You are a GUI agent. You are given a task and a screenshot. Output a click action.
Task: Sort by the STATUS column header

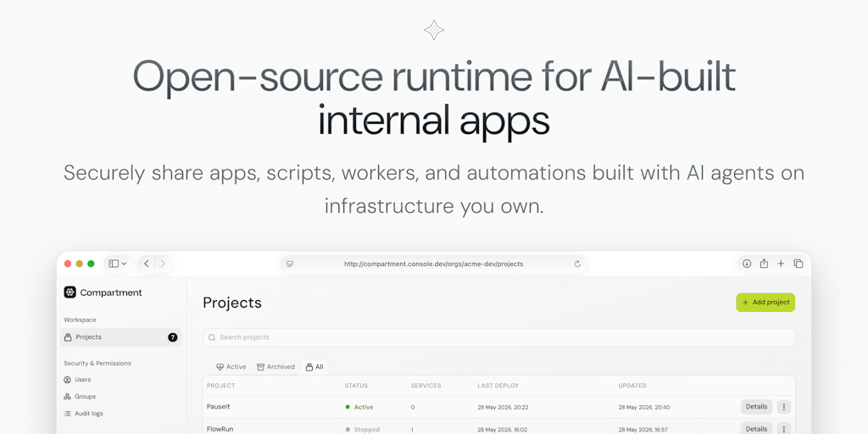[x=356, y=386]
